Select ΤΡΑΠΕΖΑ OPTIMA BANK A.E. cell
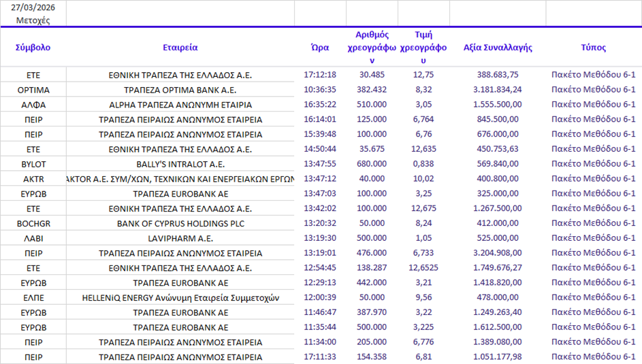Viewport: 642px width, 364px height. (180, 90)
